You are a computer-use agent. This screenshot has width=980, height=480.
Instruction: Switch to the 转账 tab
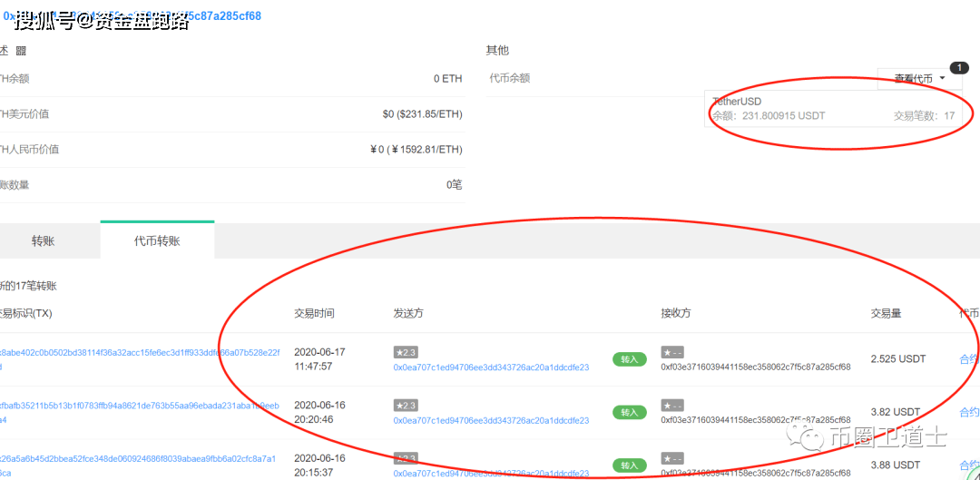click(x=43, y=241)
